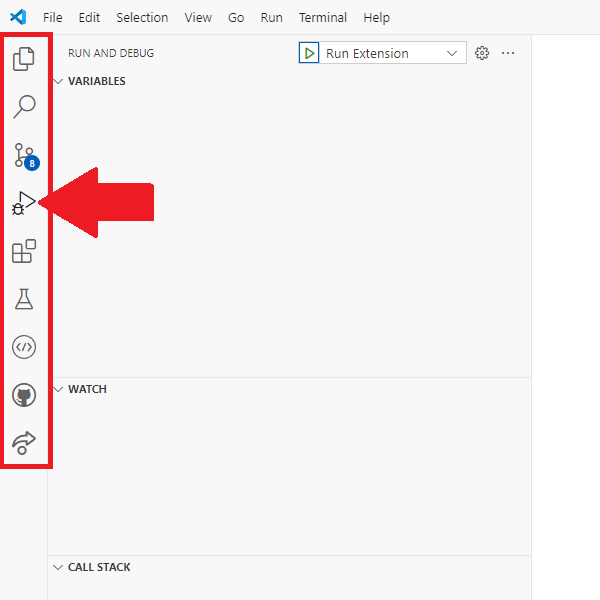Click the VS Code logo icon
This screenshot has height=600, width=600.
click(18, 17)
